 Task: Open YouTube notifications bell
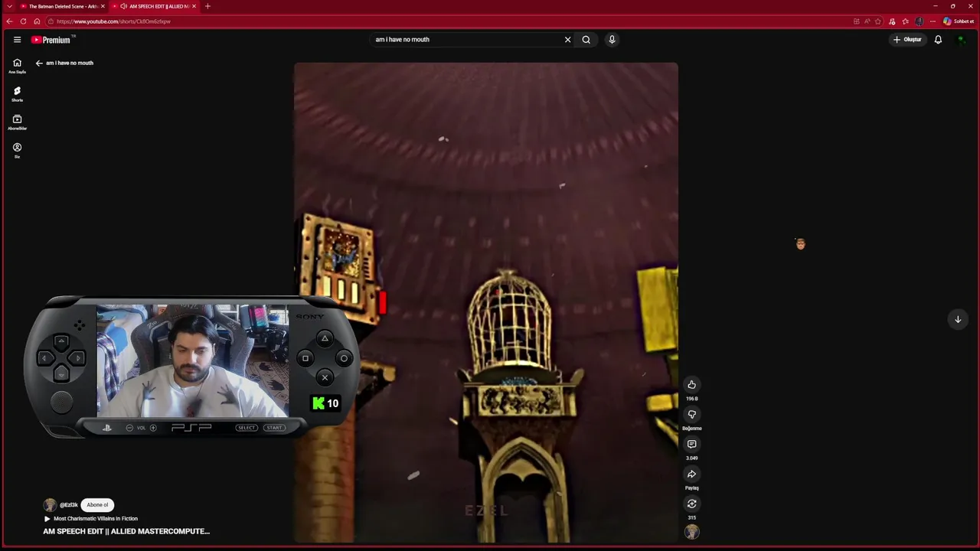click(x=938, y=40)
